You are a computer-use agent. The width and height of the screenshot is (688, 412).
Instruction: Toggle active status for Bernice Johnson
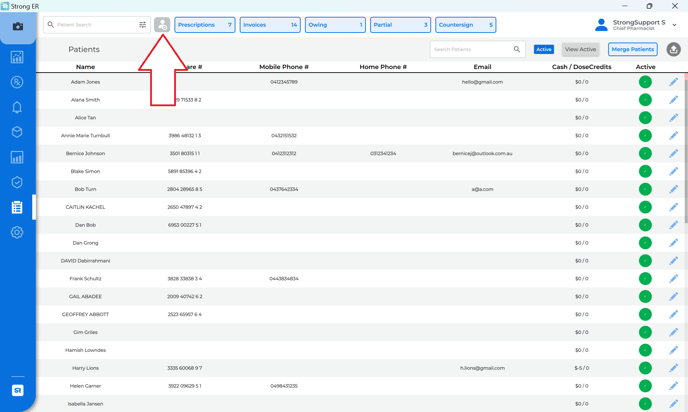pos(645,154)
